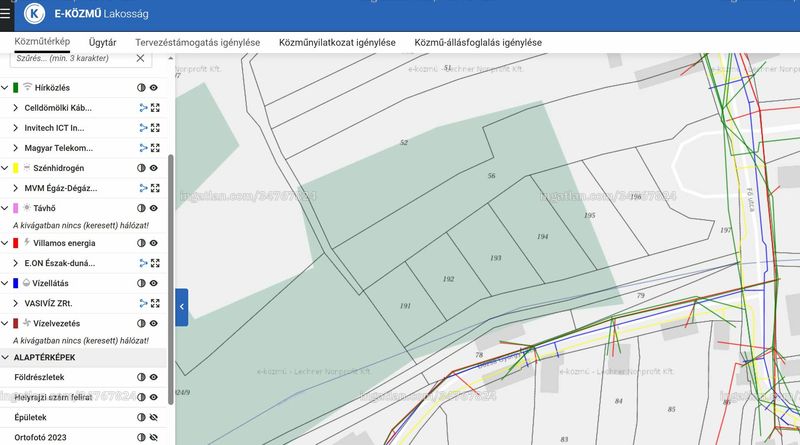Adjust opacity of Ortofotó 2023 basemap
The image size is (800, 445).
[x=141, y=437]
